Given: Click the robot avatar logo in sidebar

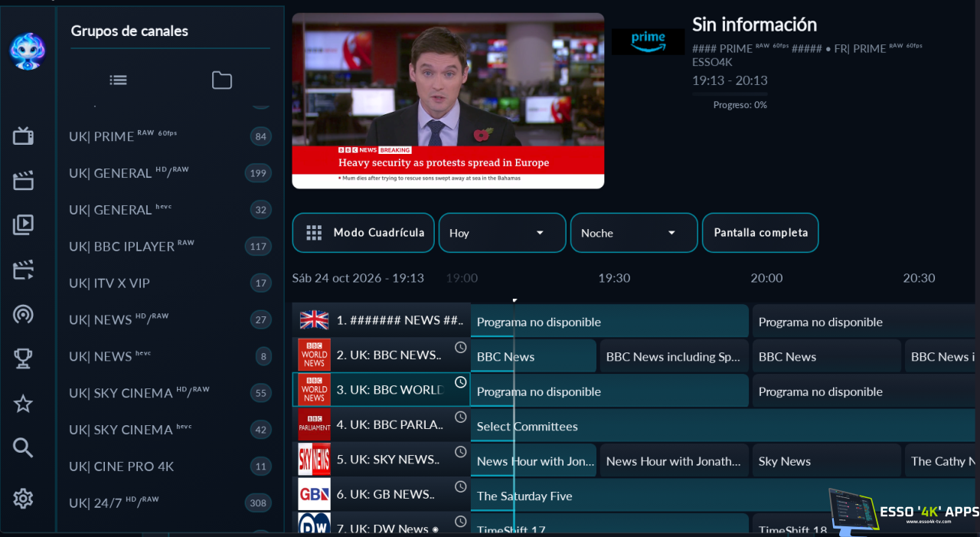Looking at the screenshot, I should pos(28,51).
